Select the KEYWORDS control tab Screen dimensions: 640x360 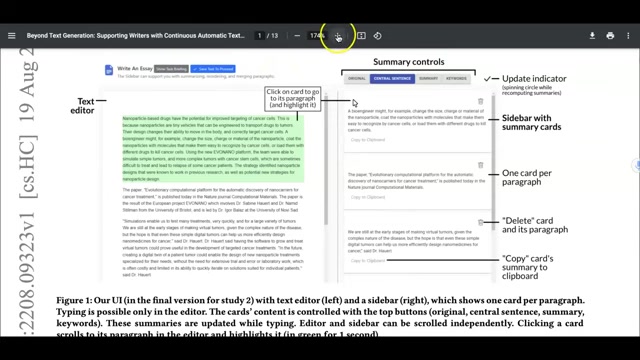[456, 78]
